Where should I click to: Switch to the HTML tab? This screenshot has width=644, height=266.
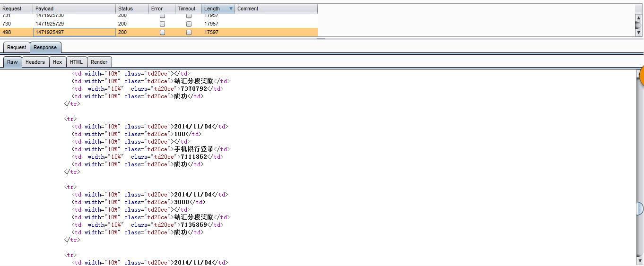[76, 62]
